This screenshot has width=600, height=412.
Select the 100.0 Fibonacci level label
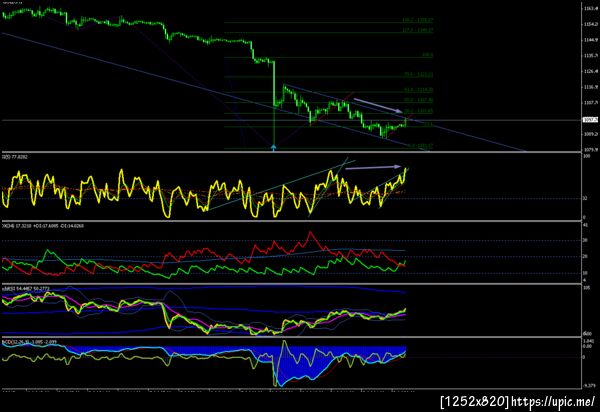pos(427,55)
